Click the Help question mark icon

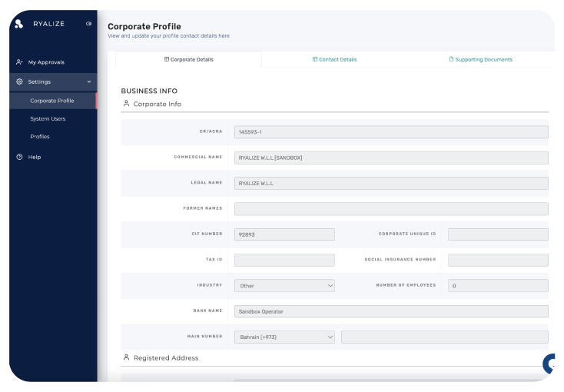click(19, 157)
